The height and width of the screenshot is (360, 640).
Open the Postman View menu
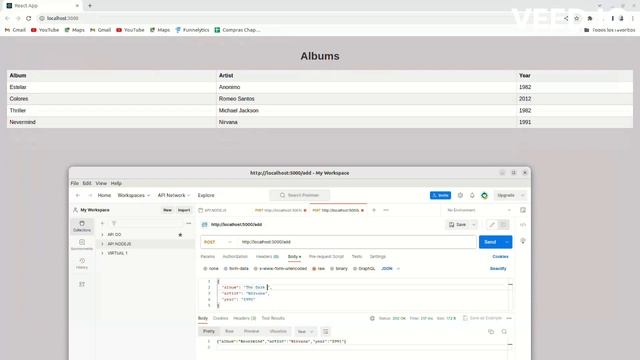pos(101,183)
